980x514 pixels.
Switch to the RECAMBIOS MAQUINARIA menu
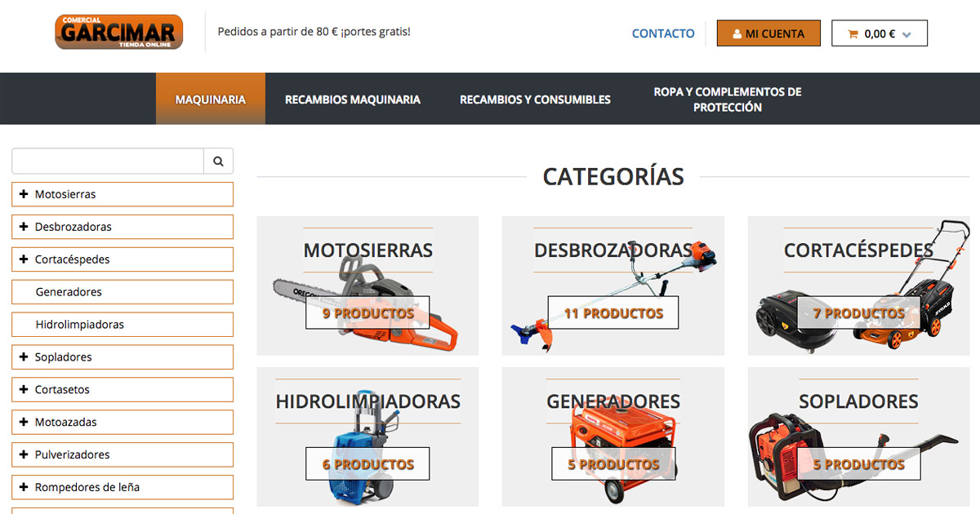[353, 99]
